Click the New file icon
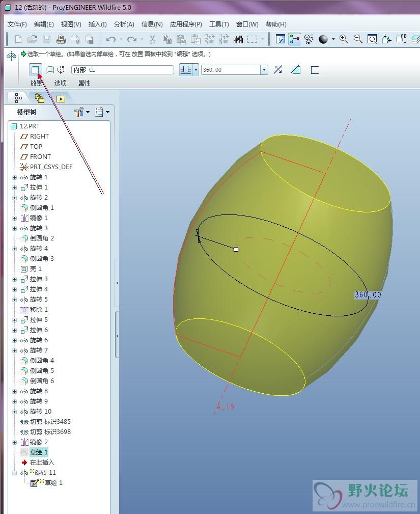 (18, 39)
